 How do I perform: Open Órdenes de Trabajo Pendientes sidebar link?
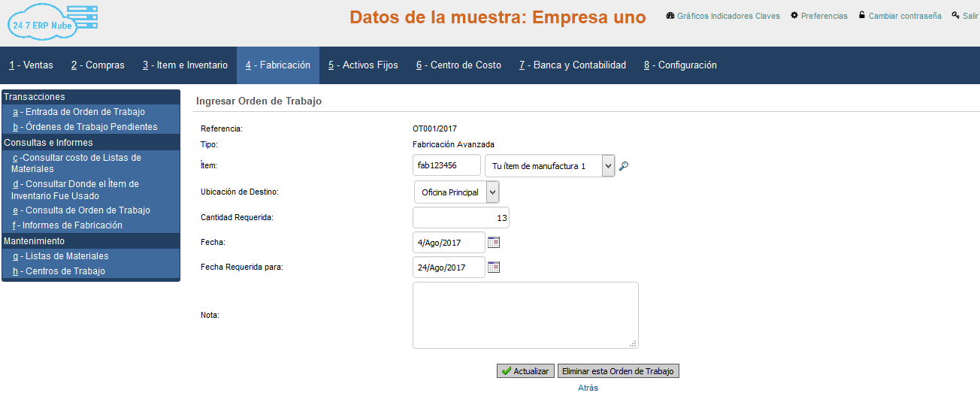(85, 127)
